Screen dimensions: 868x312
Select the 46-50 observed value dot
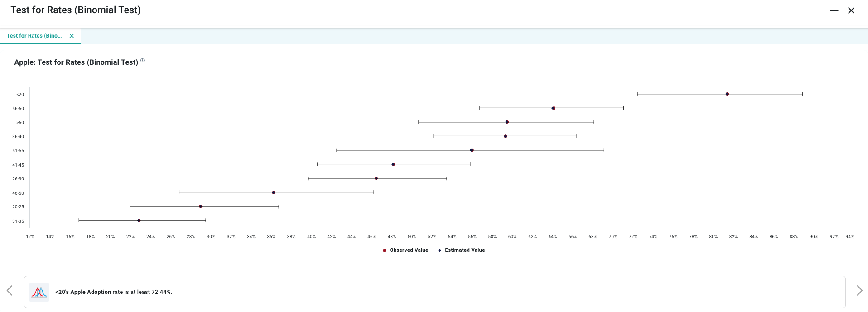coord(274,192)
